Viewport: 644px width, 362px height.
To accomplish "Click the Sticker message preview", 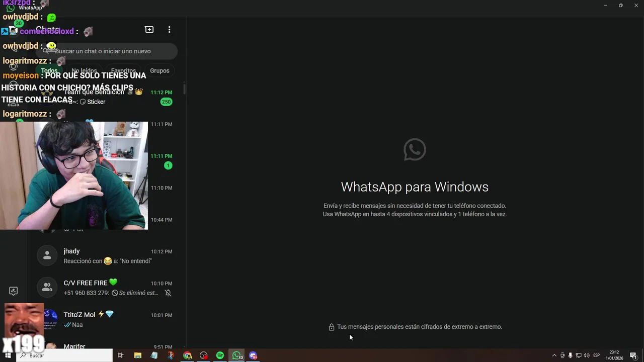I will pos(93,102).
